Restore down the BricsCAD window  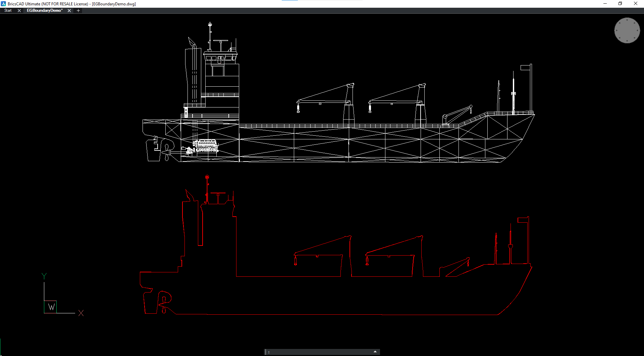(x=620, y=4)
